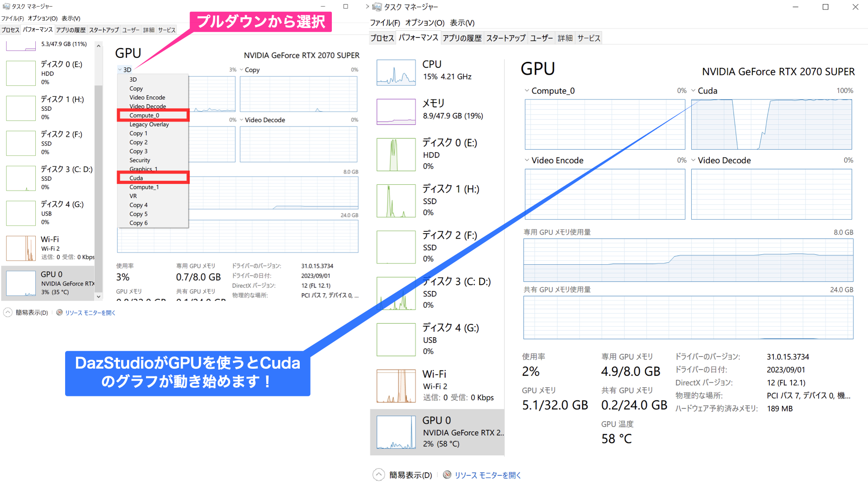
Task: Choose Compute_1 from the dropdown list
Action: tap(153, 187)
